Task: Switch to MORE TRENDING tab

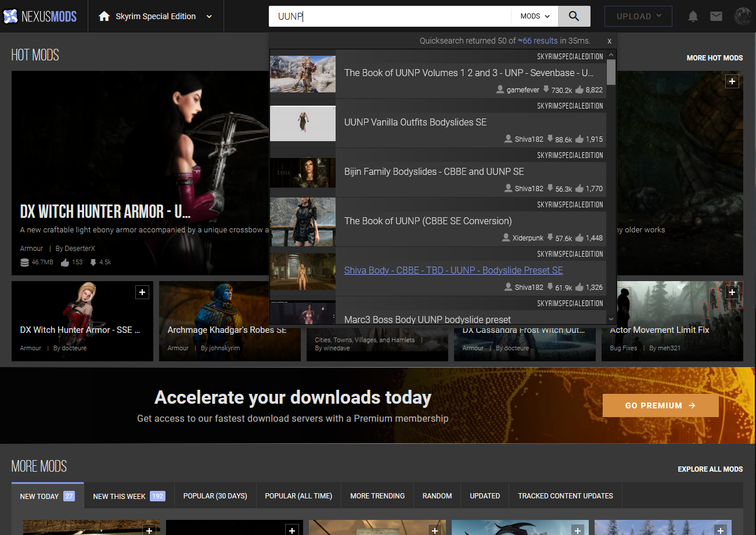Action: (x=377, y=496)
